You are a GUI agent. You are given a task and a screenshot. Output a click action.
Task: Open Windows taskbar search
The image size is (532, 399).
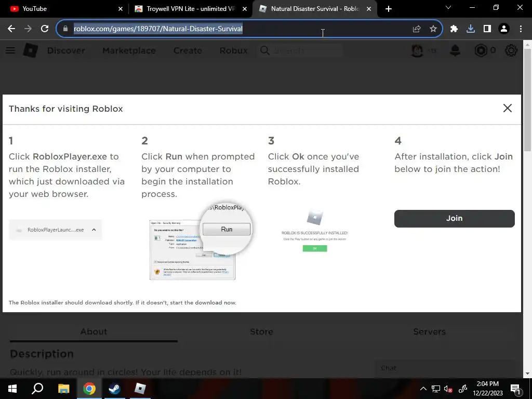[37, 389]
